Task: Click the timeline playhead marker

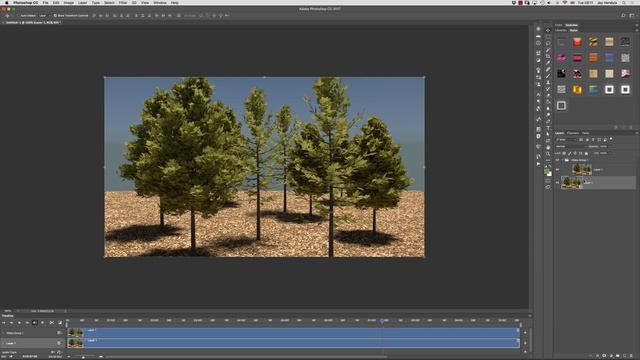Action: [382, 321]
